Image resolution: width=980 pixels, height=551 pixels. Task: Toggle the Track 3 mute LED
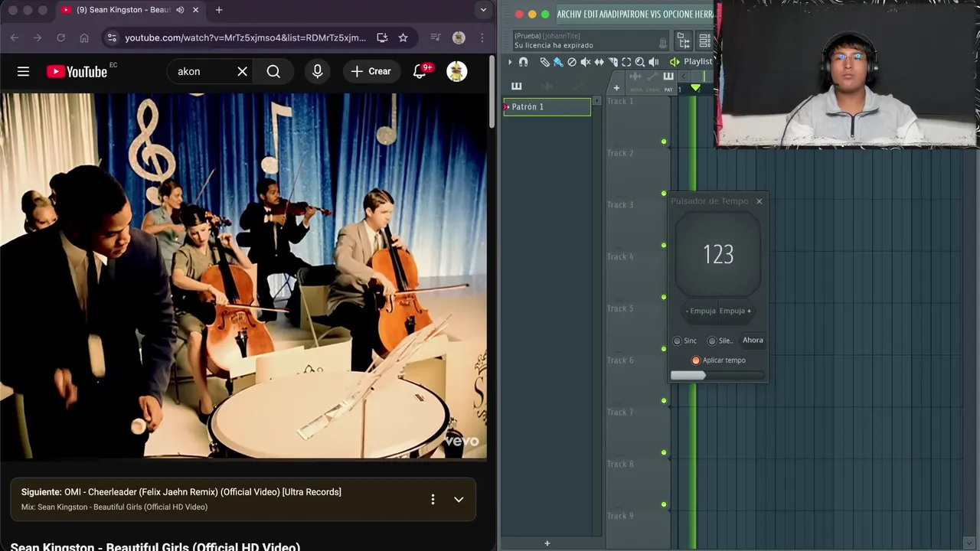[664, 245]
